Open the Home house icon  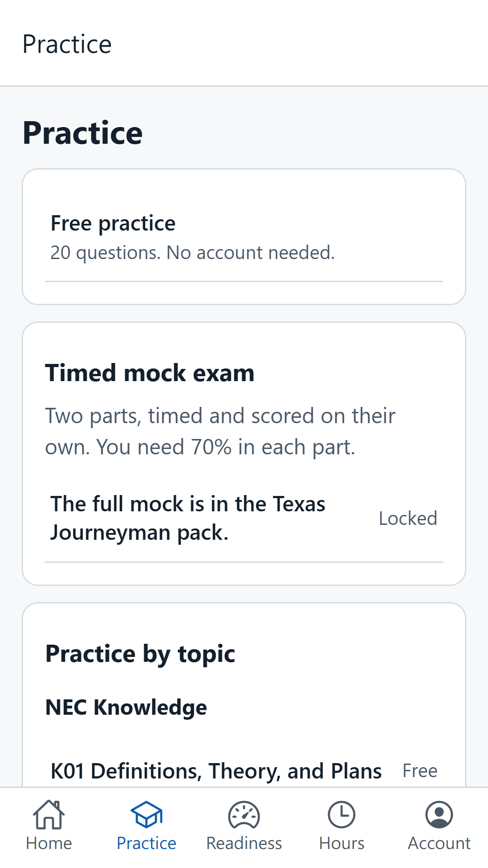pyautogui.click(x=49, y=815)
